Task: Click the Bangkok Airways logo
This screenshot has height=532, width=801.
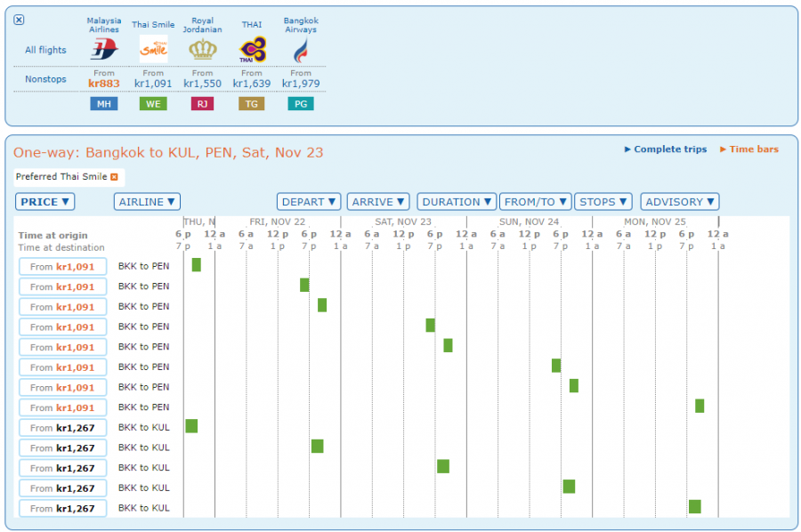Action: pyautogui.click(x=301, y=49)
